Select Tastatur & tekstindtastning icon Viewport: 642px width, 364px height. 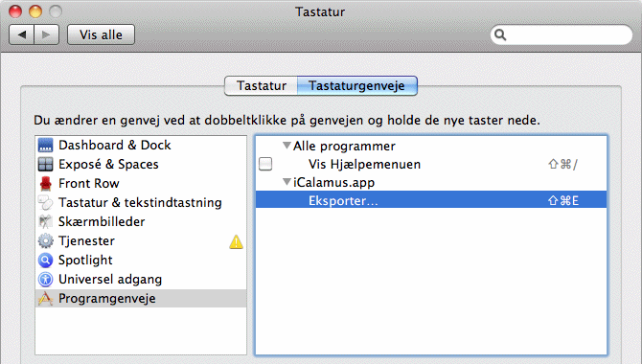(45, 202)
